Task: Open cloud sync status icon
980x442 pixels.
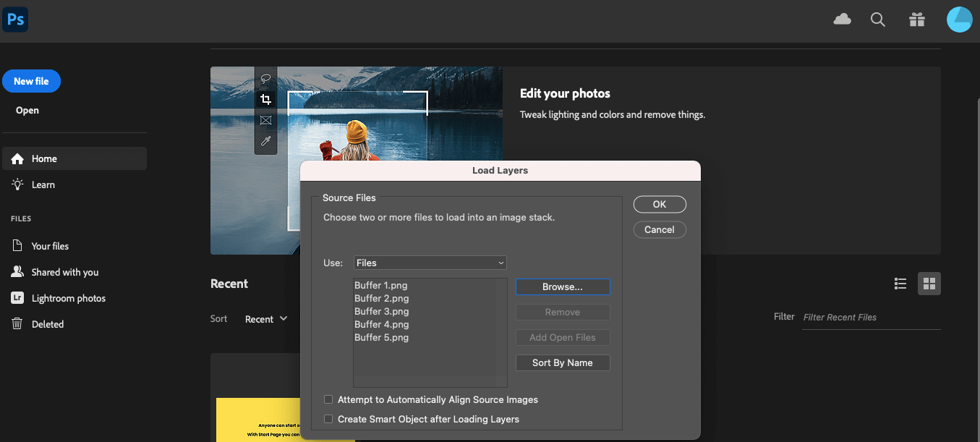Action: (842, 20)
